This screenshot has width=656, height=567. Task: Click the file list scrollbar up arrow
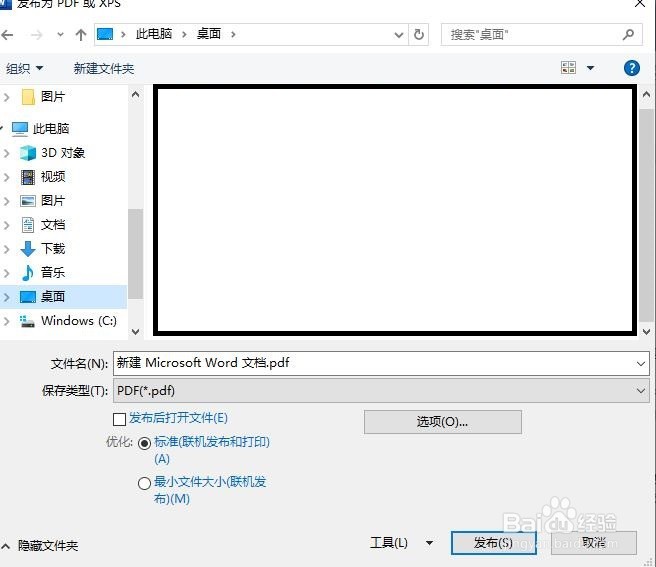pos(646,95)
